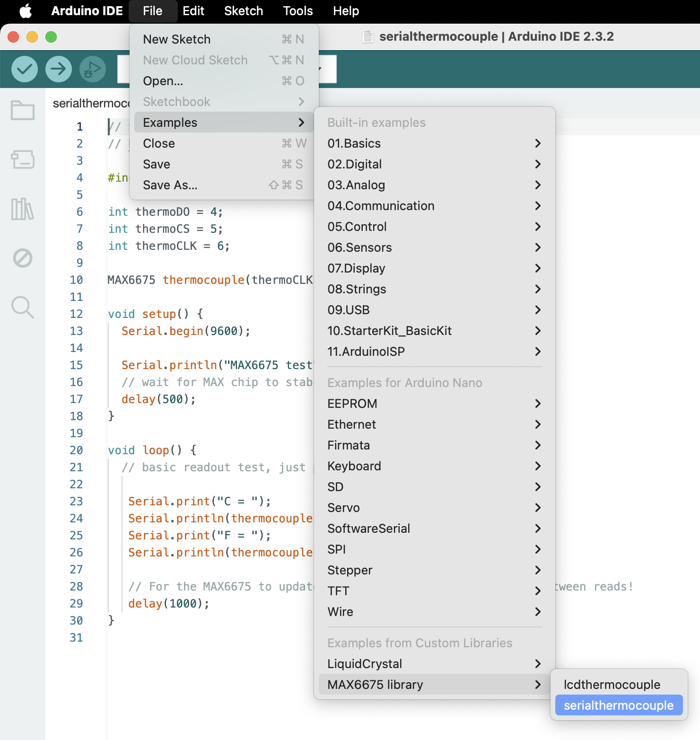Click the sketch document icon in title bar
The image size is (700, 740).
coord(367,36)
